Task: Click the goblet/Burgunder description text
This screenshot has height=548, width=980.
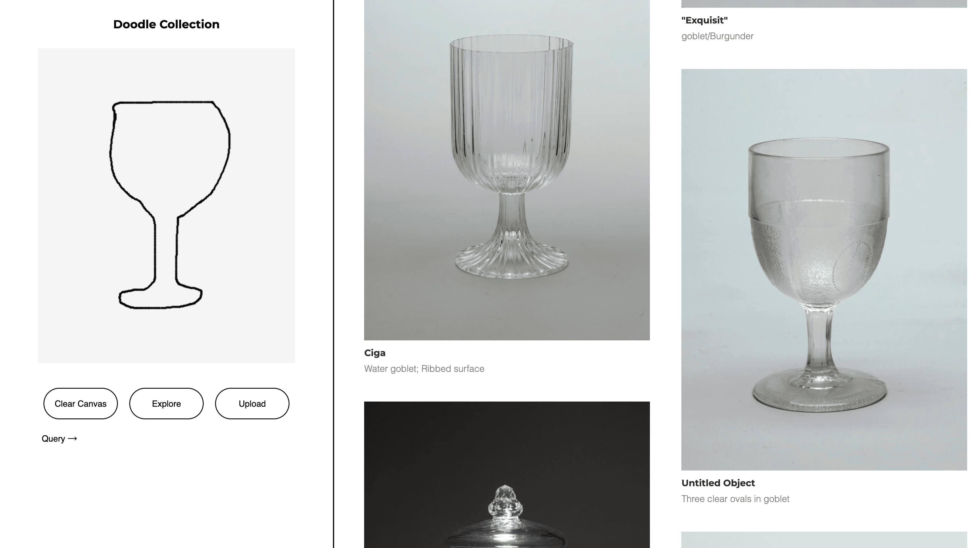Action: point(717,36)
